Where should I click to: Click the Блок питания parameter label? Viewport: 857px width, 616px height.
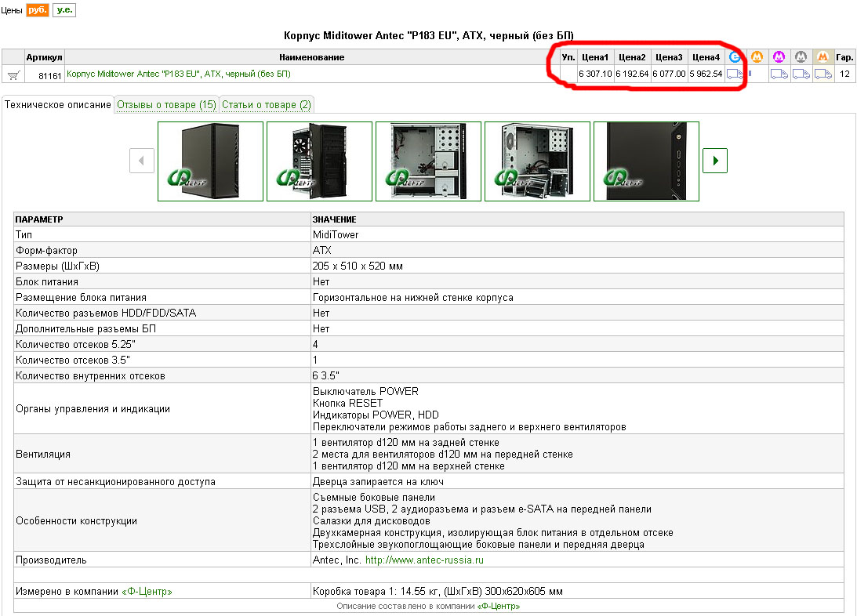pos(47,282)
